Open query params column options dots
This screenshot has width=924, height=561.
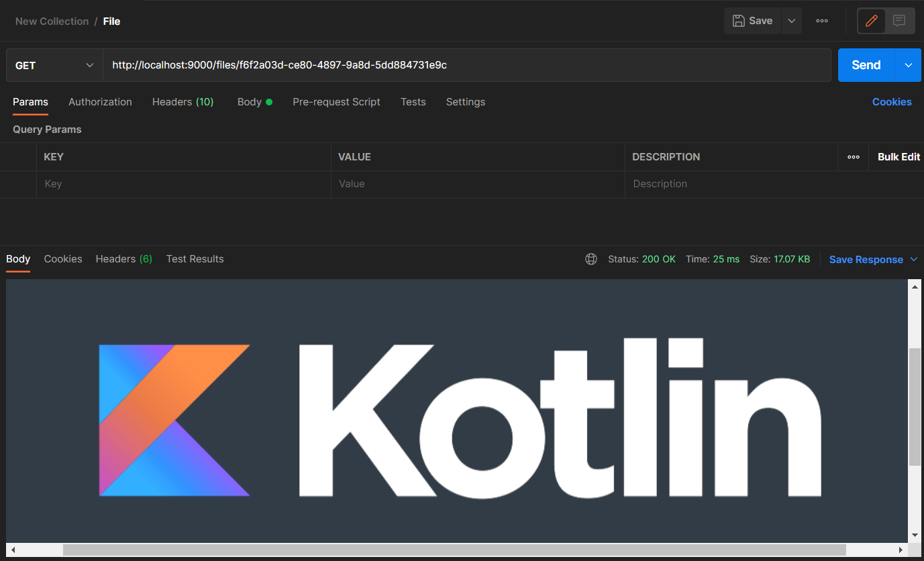coord(854,157)
